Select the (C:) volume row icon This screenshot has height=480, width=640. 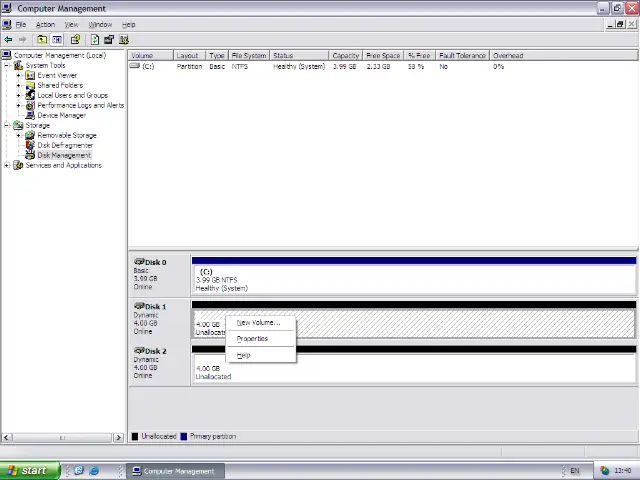pyautogui.click(x=134, y=66)
